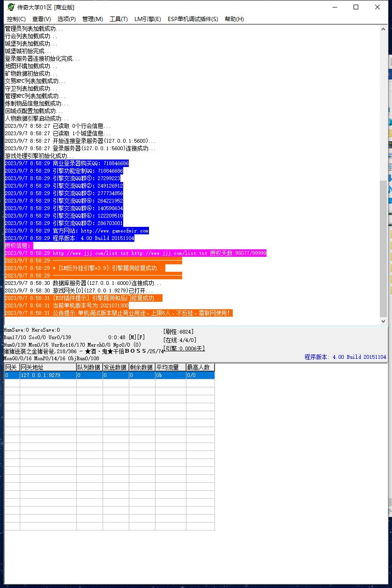Screen dimensions: 392x588
Task: Click the 0 cell under 队列数据
Action: (x=89, y=375)
